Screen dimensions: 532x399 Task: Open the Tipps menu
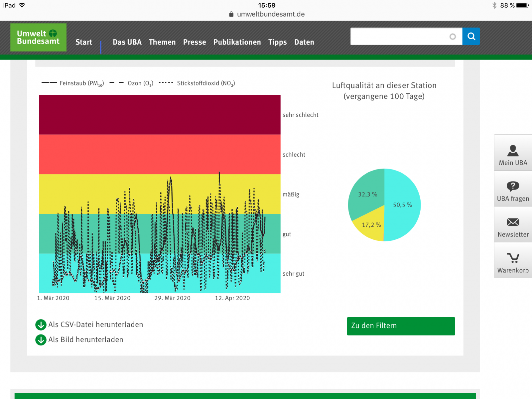click(278, 42)
